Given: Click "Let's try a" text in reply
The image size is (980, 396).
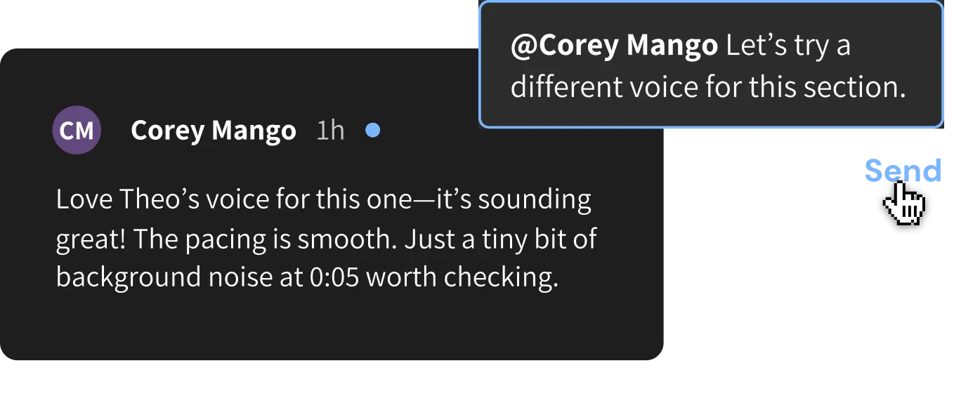Looking at the screenshot, I should tap(788, 46).
